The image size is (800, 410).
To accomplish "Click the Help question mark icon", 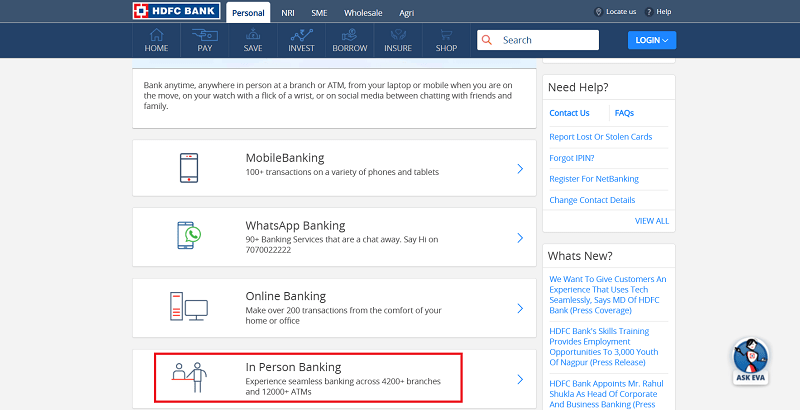I will pos(649,12).
